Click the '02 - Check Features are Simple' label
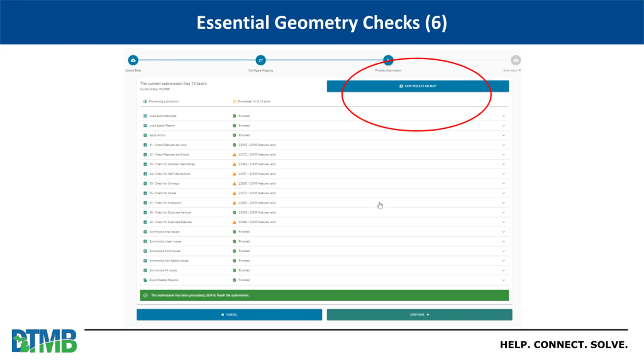The width and height of the screenshot is (644, 362). 169,155
